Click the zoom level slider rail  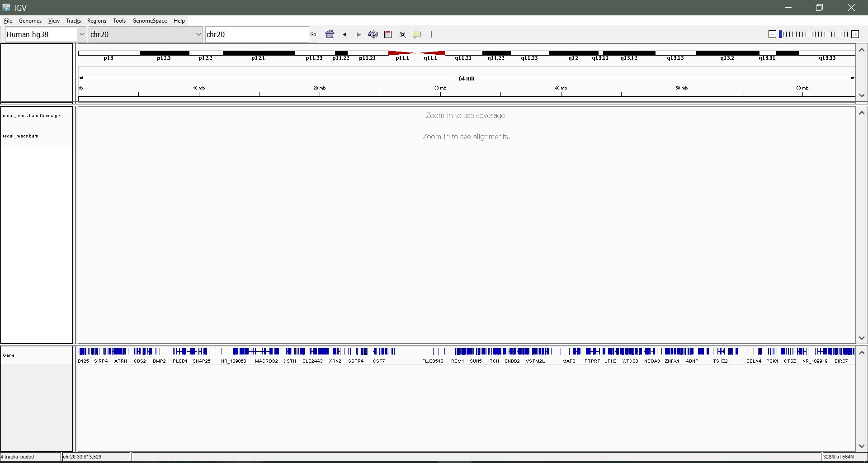pyautogui.click(x=814, y=34)
